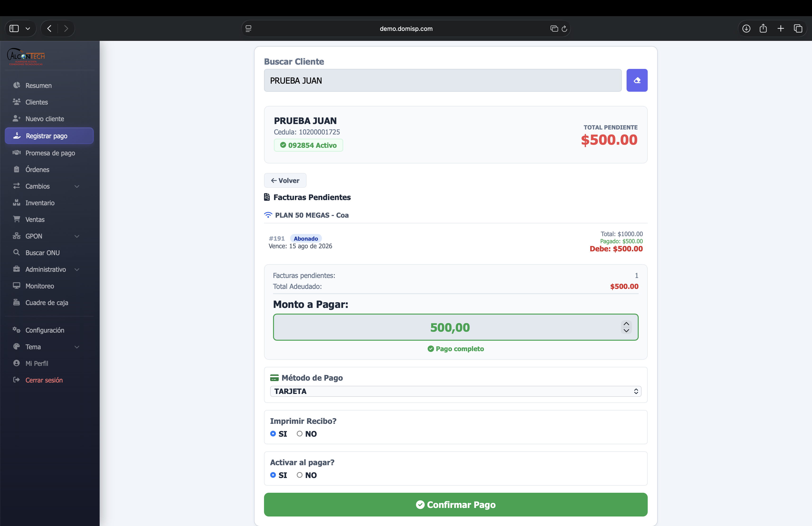Click the Clientes group icon

pyautogui.click(x=16, y=102)
